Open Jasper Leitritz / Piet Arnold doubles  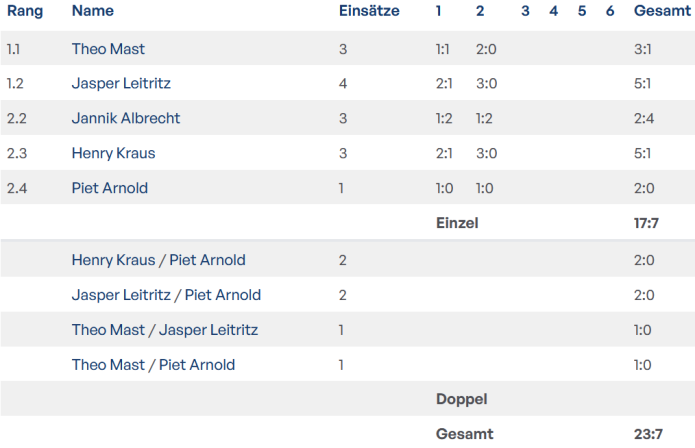pos(166,295)
